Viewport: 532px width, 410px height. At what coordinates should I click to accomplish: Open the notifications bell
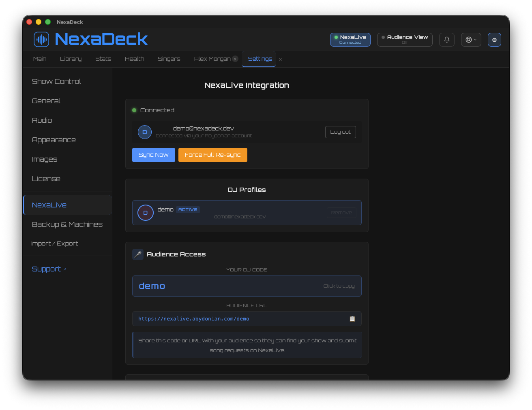pos(446,40)
